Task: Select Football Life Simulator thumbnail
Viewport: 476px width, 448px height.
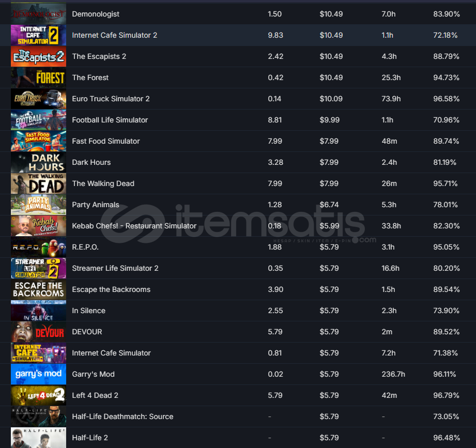Action: pyautogui.click(x=38, y=120)
